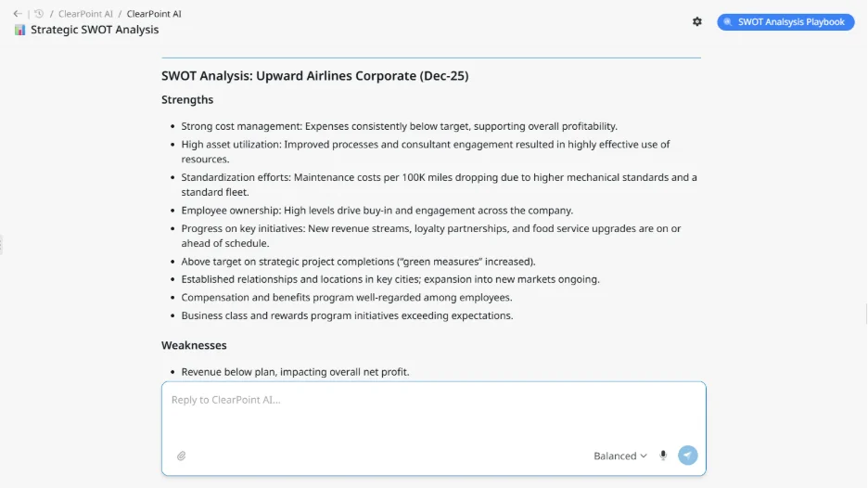Screen dimensions: 868x488
Task: Click the Progress on key initiatives bullet
Action: [x=430, y=236]
